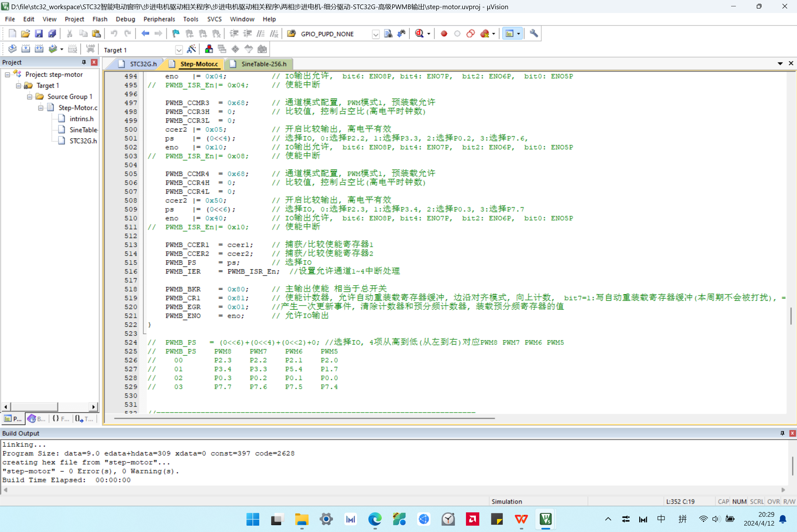Collapse Project: step-motor tree node
The image size is (797, 532).
8,75
